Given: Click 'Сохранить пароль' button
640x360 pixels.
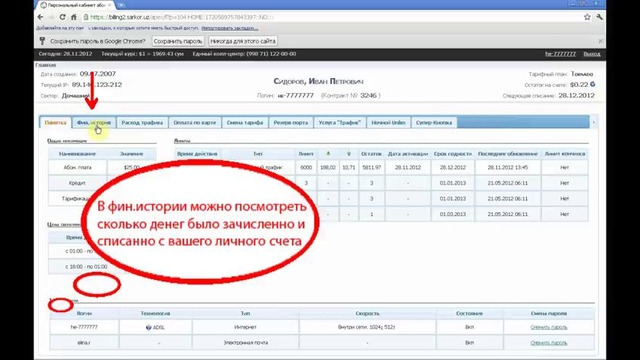Looking at the screenshot, I should tap(178, 41).
